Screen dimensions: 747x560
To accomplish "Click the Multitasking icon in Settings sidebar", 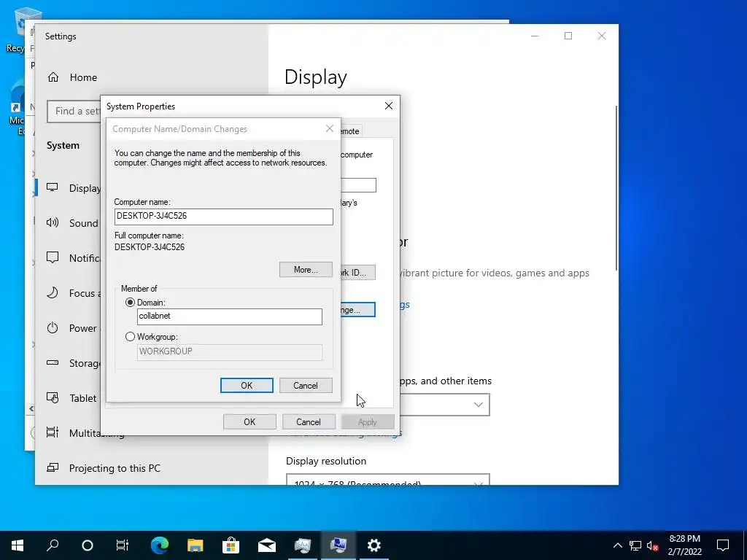I will click(53, 432).
